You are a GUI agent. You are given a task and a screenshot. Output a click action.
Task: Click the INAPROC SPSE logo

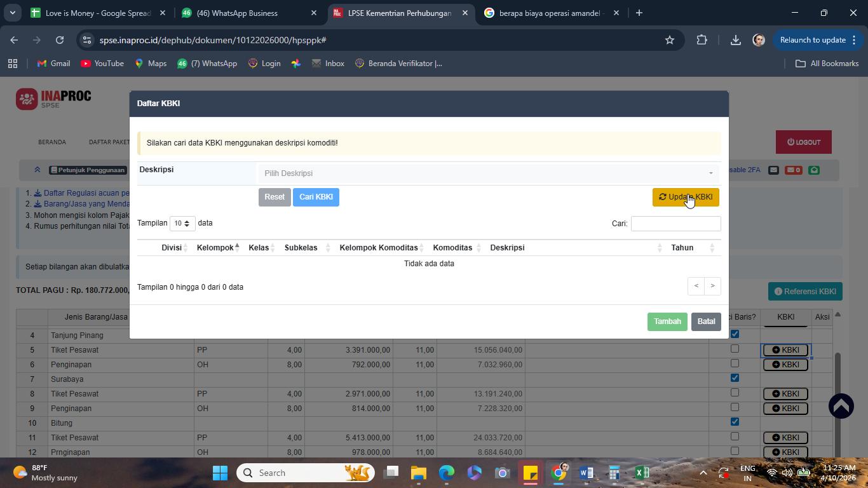tap(54, 99)
